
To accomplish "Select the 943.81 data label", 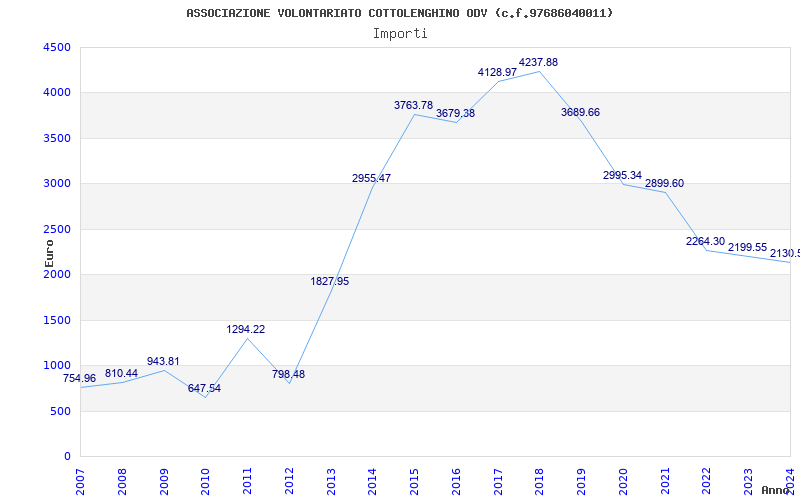I will point(163,361).
